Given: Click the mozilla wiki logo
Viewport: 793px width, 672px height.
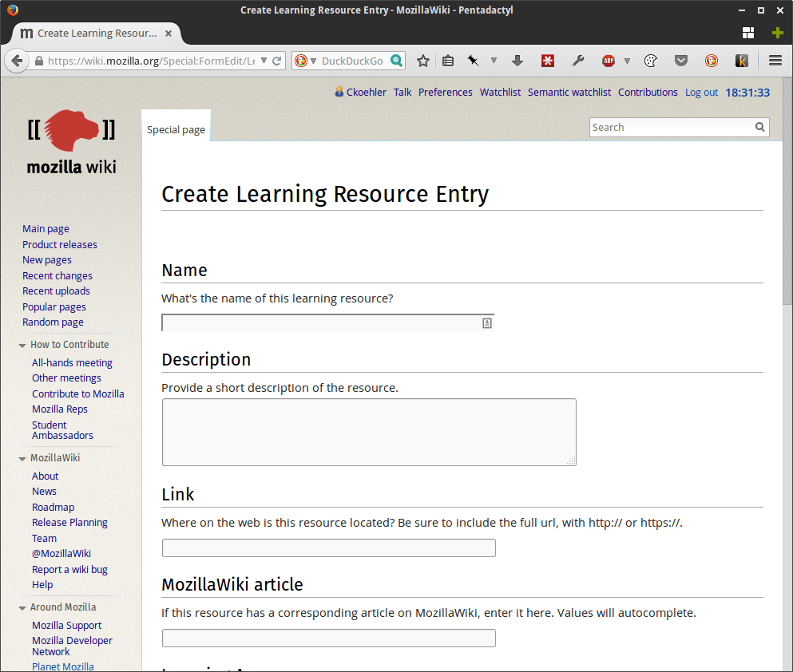Looking at the screenshot, I should (71, 143).
